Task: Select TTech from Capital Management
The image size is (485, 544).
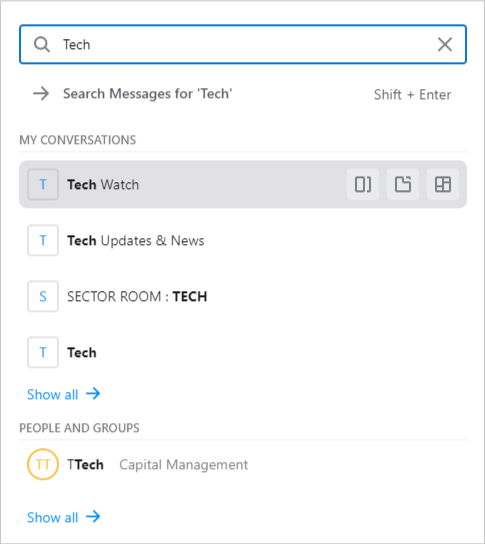Action: click(x=243, y=464)
